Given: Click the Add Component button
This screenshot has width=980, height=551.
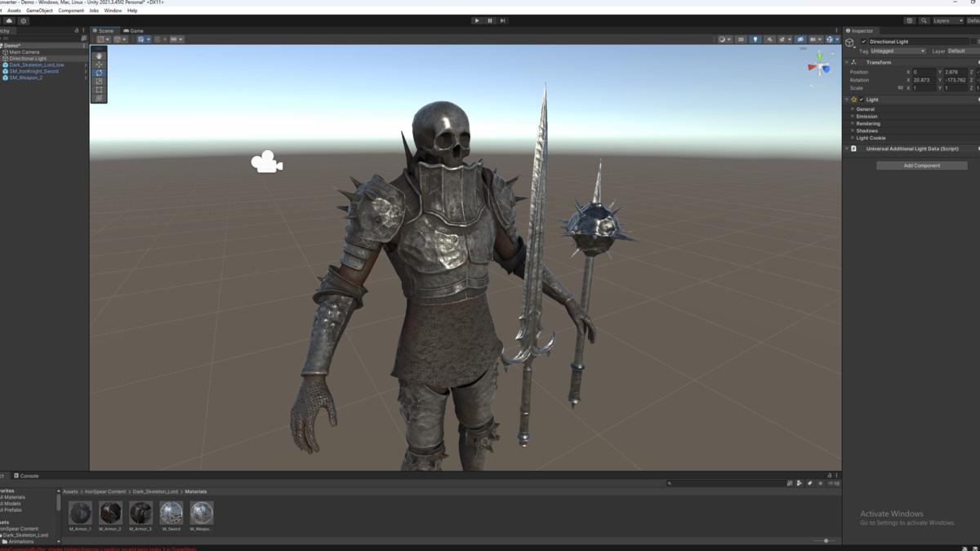Looking at the screenshot, I should tap(921, 166).
